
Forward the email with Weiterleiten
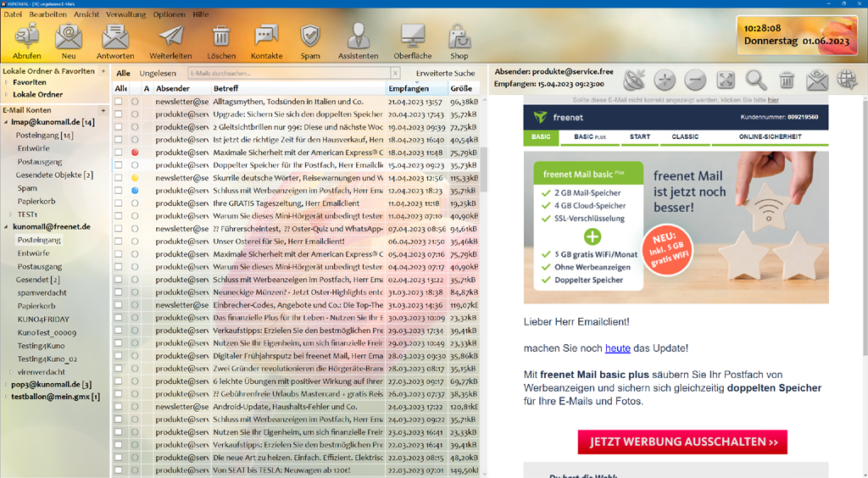(x=170, y=42)
